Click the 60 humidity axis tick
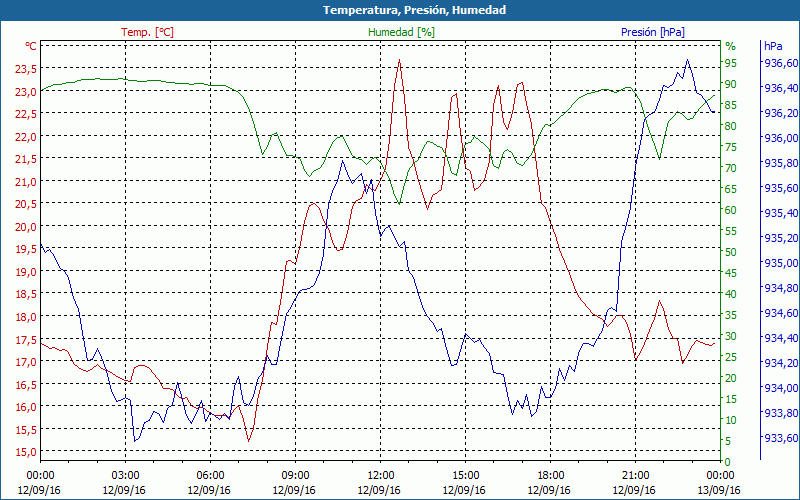The height and width of the screenshot is (500, 800). pos(731,210)
